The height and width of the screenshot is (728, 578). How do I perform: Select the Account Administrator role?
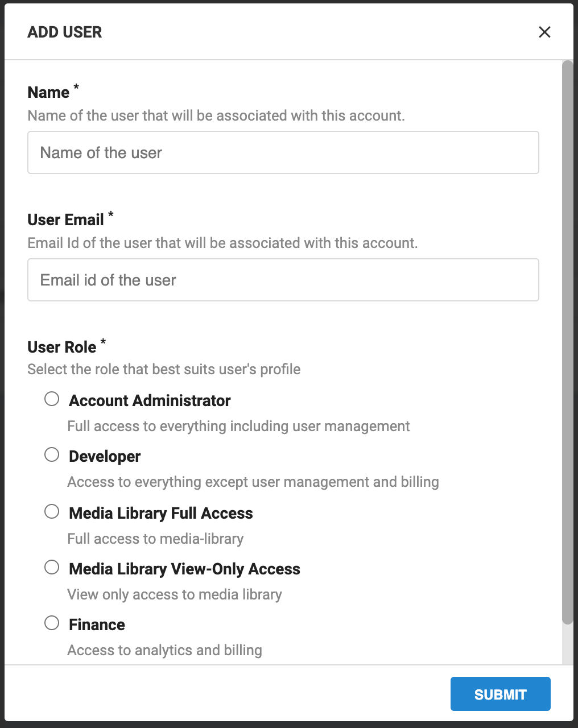52,399
